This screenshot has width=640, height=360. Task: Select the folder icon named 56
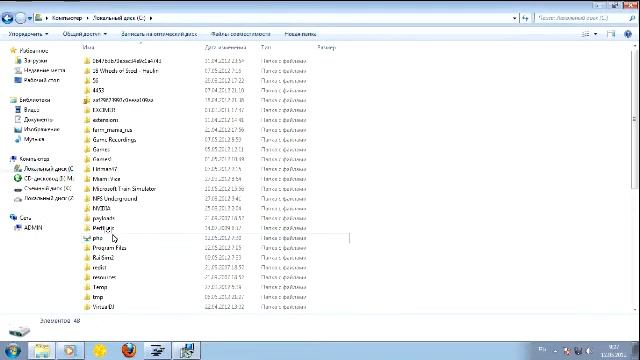87,80
